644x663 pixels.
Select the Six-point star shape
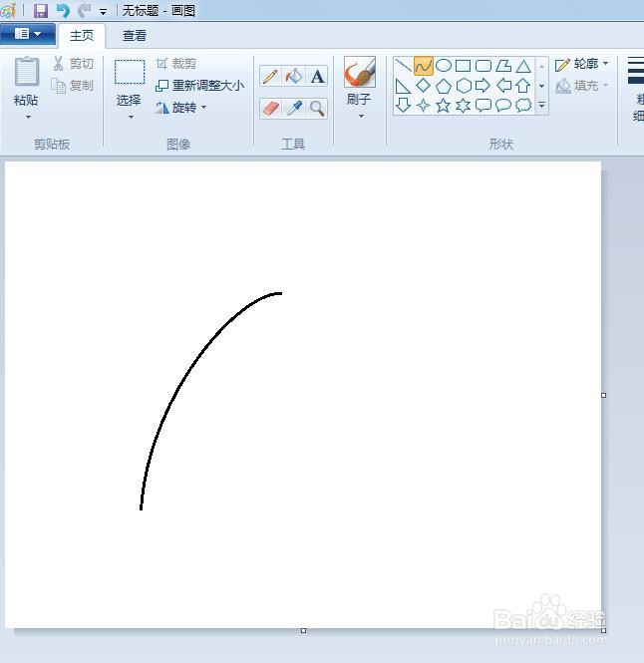(x=464, y=105)
